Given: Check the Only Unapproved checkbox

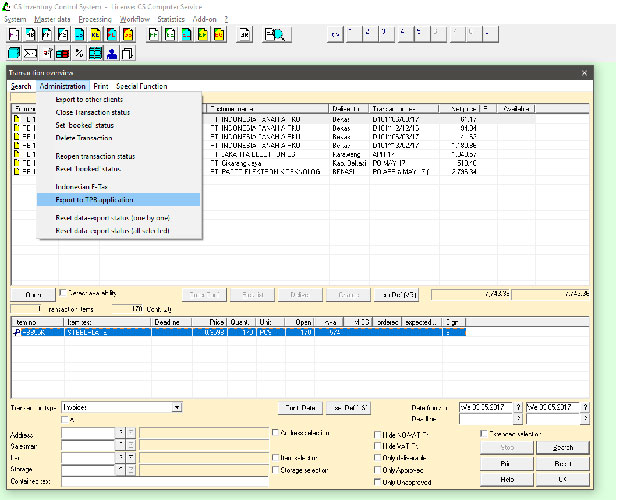Looking at the screenshot, I should click(377, 481).
